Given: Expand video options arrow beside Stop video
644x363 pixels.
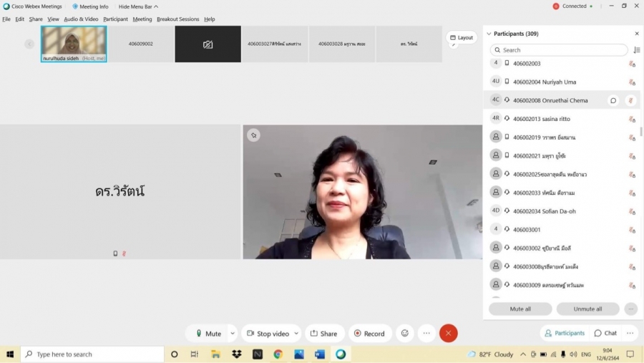Looking at the screenshot, I should [296, 333].
